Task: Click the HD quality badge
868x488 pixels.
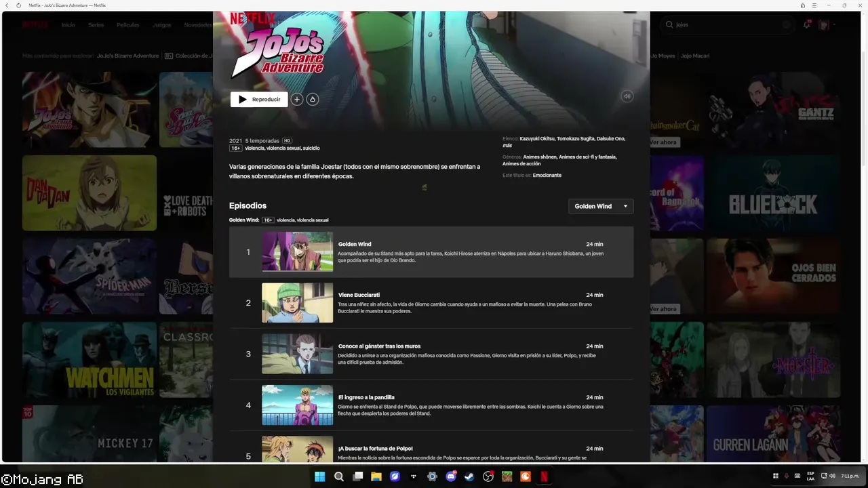Action: pos(287,141)
